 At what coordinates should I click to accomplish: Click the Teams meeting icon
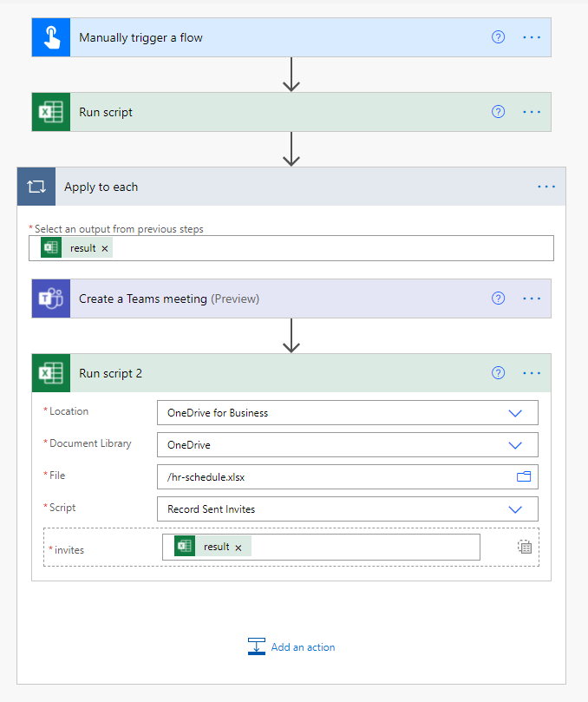coord(50,298)
